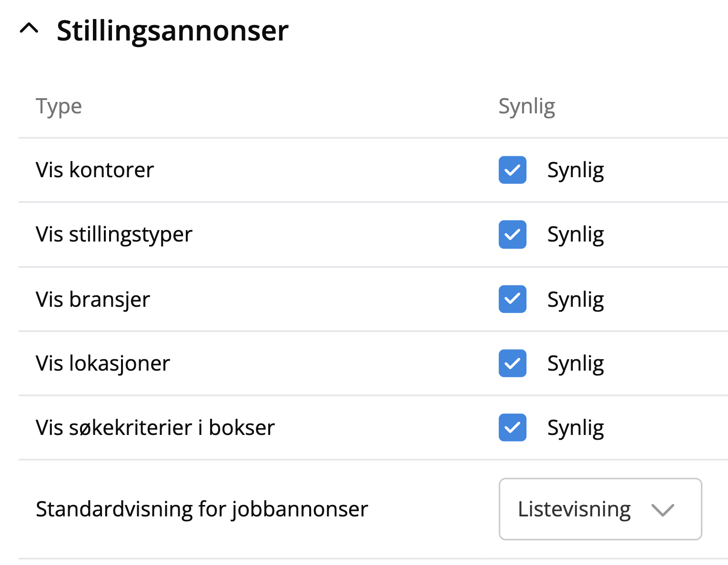Click the Type column header
This screenshot has height=565, width=728.
59,106
